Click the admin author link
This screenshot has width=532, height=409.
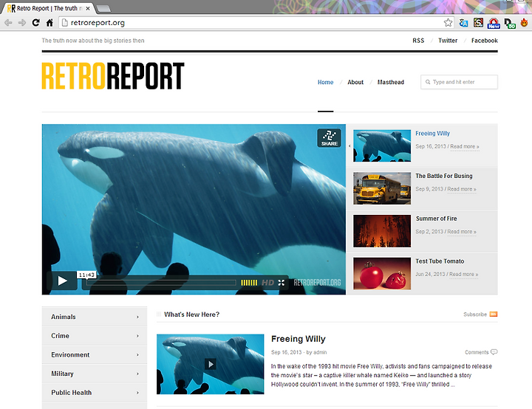pos(320,352)
